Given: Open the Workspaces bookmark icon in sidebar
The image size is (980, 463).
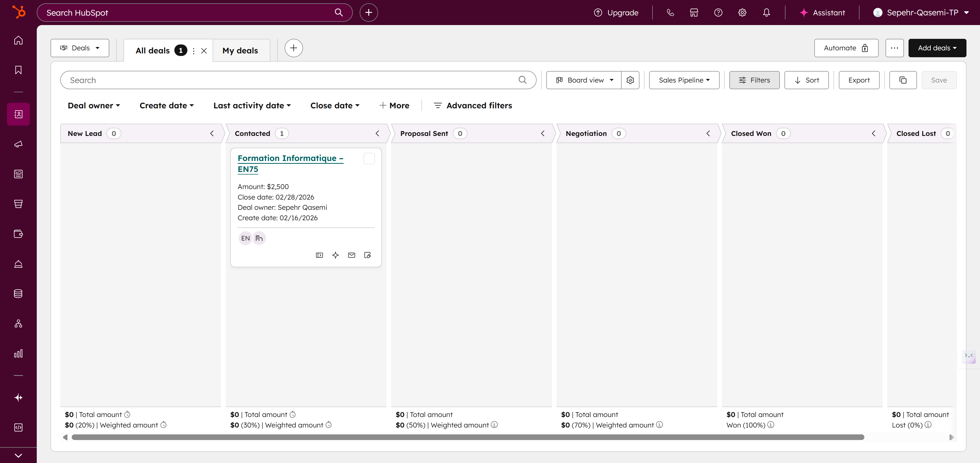Looking at the screenshot, I should pos(18,70).
